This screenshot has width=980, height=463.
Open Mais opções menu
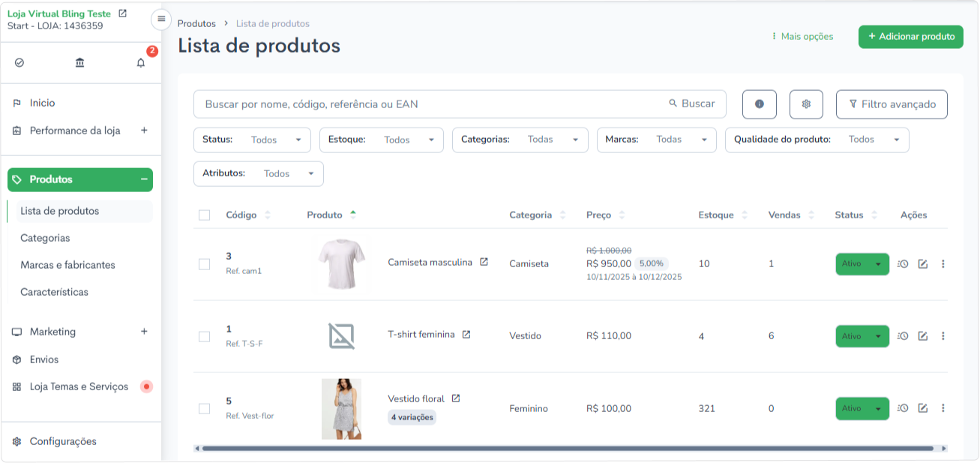pyautogui.click(x=802, y=37)
